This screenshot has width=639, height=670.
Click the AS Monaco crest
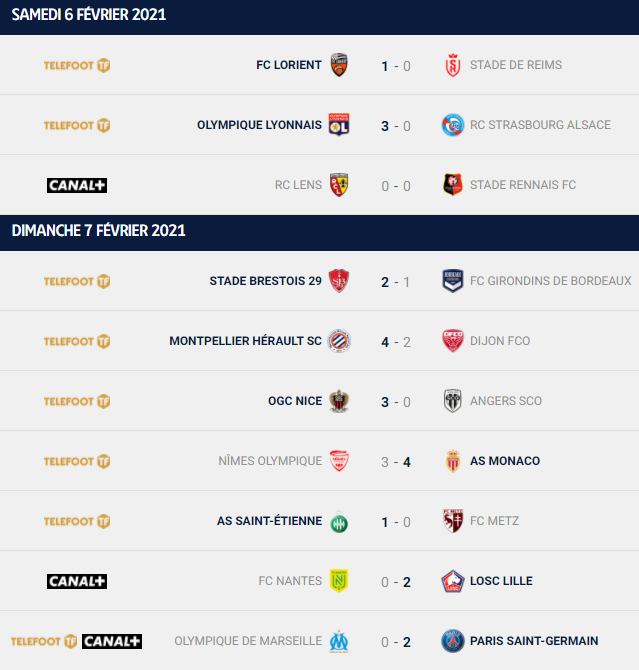[x=453, y=461]
